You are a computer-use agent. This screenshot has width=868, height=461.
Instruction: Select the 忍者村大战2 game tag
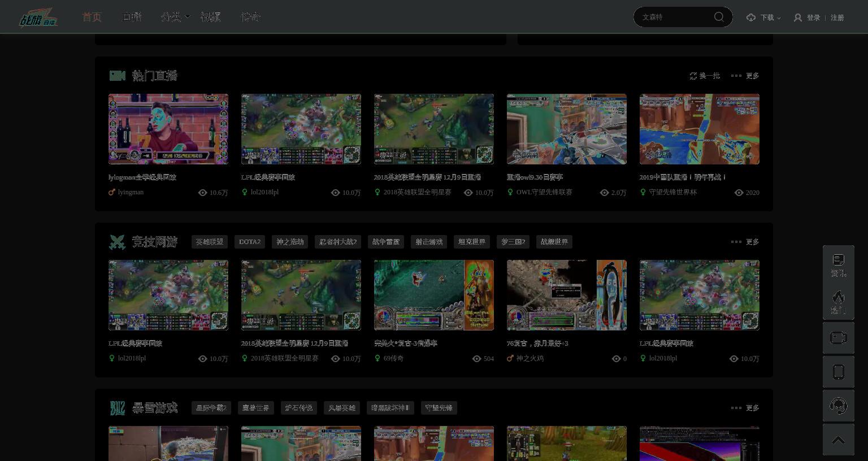(x=338, y=242)
